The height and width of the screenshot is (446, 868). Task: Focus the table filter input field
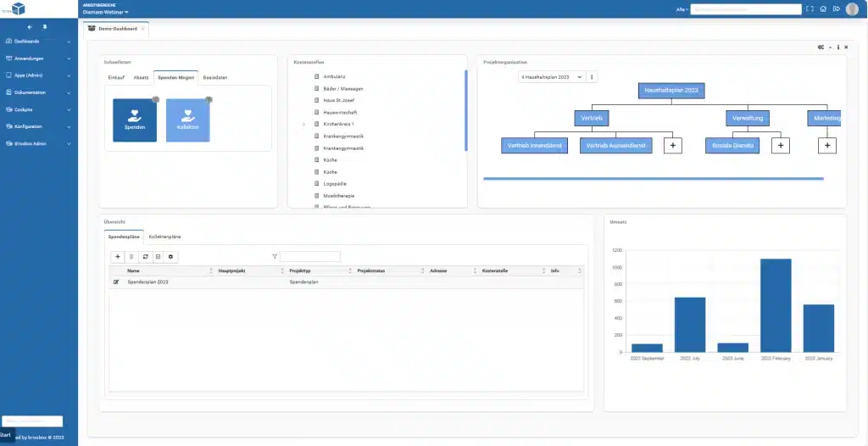pos(310,257)
